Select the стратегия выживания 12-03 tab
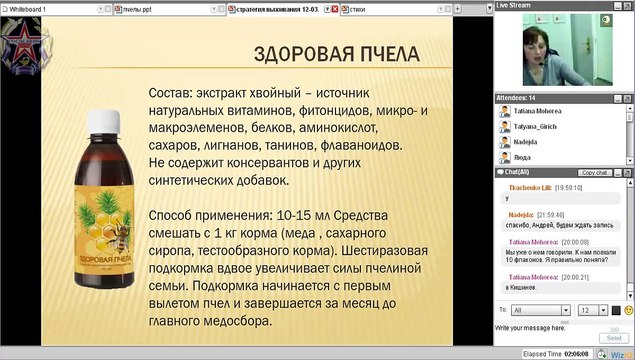 pyautogui.click(x=283, y=9)
